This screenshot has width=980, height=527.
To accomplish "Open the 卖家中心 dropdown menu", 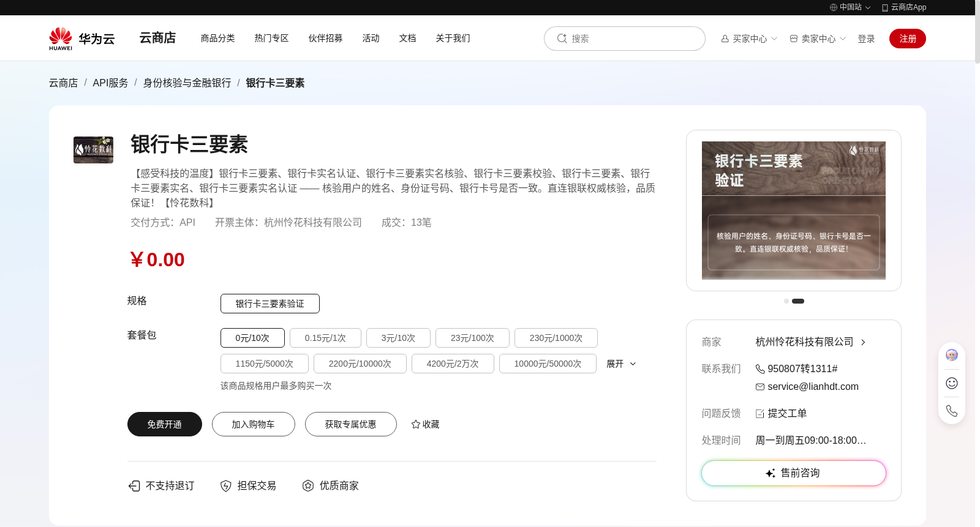I will coord(818,39).
